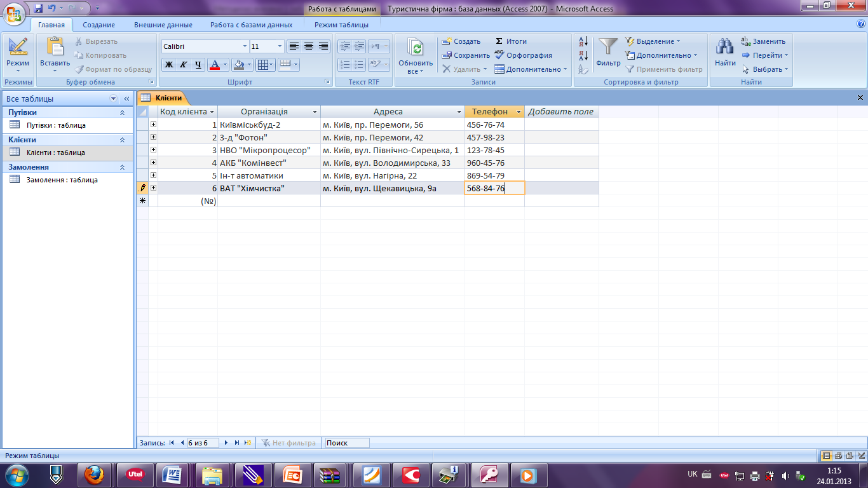Switch to Внешние данные tab
The width and height of the screenshot is (868, 488).
163,25
